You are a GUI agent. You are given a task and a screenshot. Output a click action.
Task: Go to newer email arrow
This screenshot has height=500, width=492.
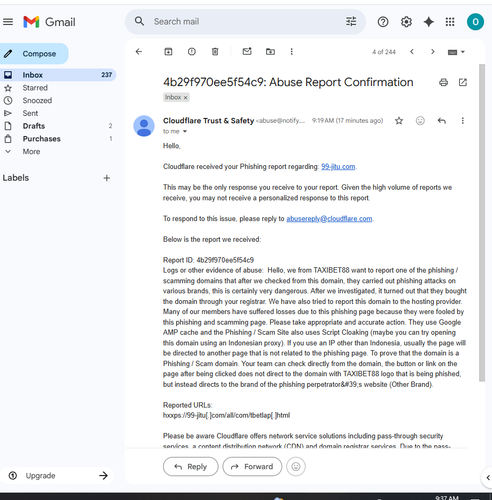412,52
